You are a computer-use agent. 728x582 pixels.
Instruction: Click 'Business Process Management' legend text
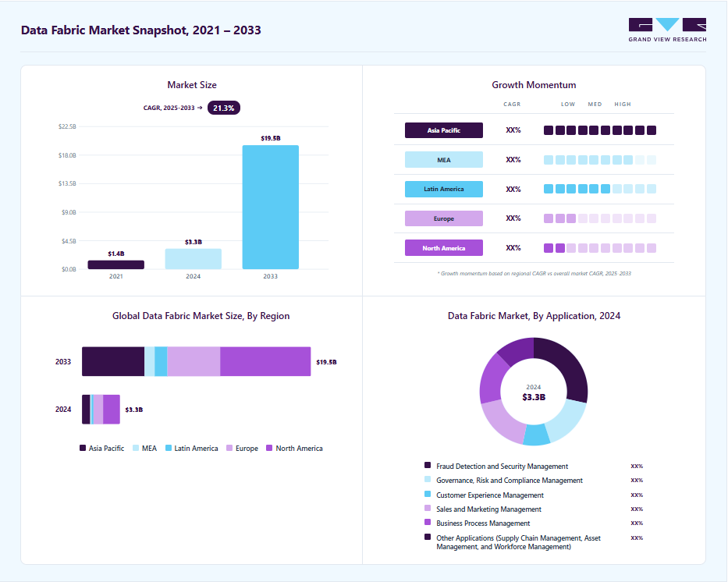coord(483,523)
